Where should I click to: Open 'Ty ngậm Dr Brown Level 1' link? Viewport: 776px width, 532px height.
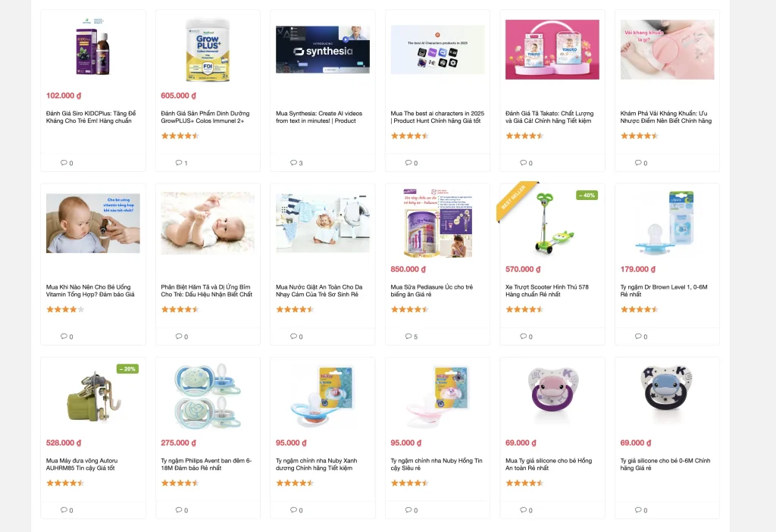(x=664, y=290)
